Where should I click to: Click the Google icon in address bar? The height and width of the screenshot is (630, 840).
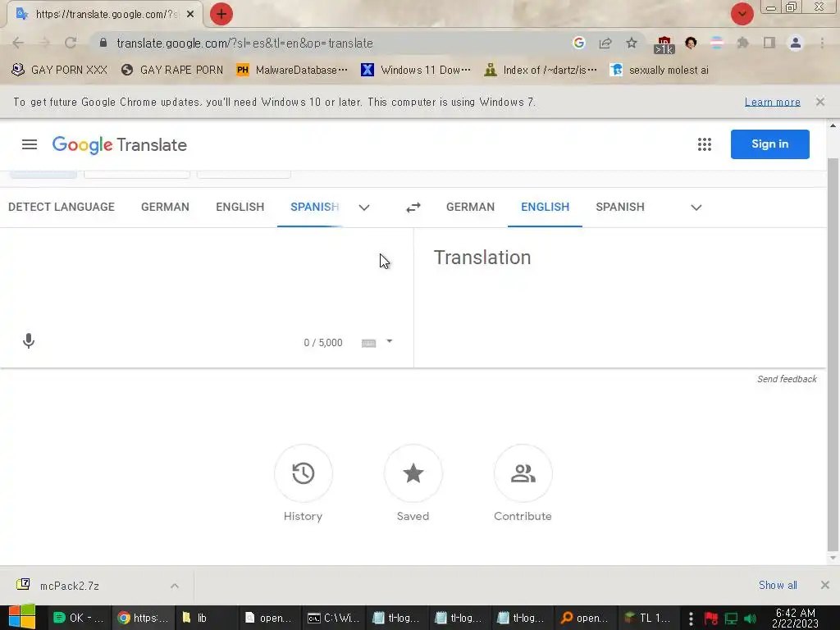(x=578, y=43)
